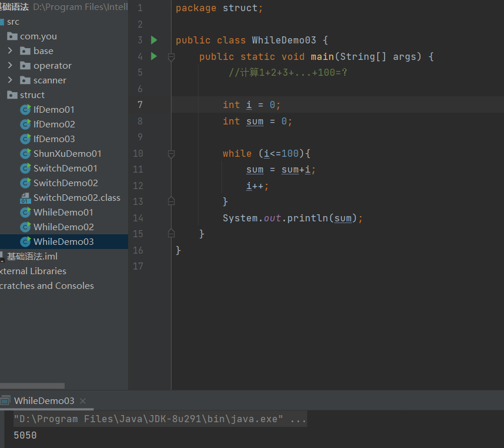Viewport: 504px width, 448px height.
Task: Click line number 14 in gutter
Action: 138,218
